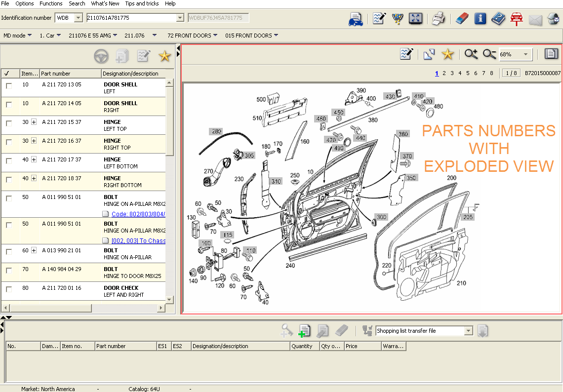This screenshot has width=563, height=392.
Task: Open the 68% zoom level dropdown
Action: click(x=525, y=54)
